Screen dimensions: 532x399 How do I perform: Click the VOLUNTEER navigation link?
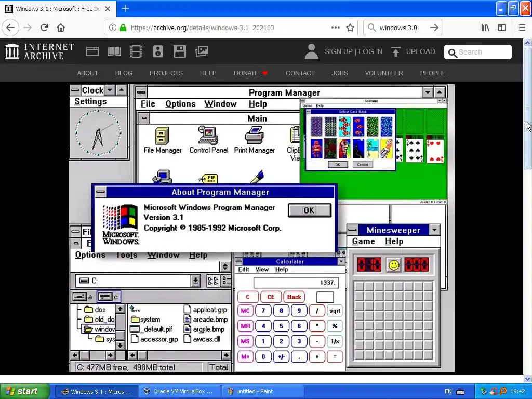point(384,73)
